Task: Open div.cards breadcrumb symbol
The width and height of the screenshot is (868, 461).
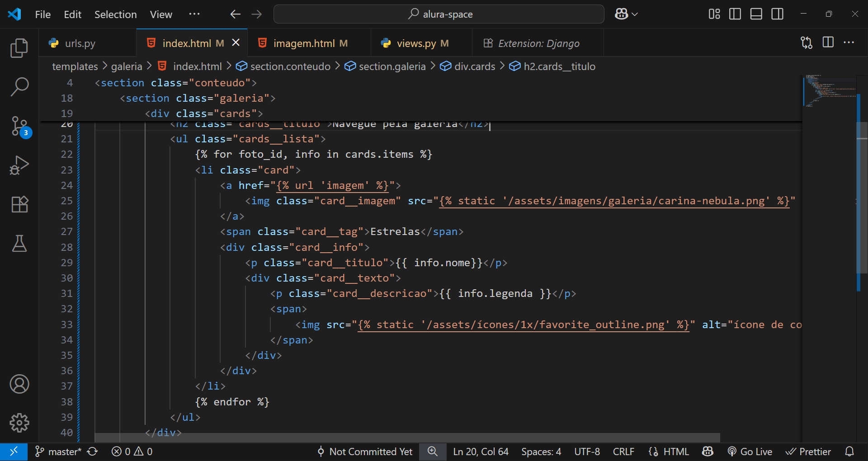Action: 474,66
